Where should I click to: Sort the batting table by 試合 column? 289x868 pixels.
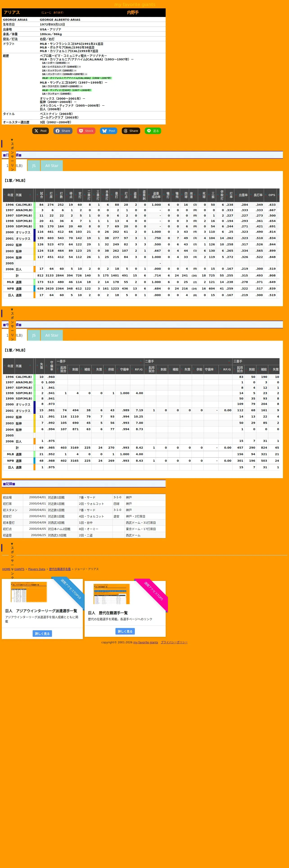pyautogui.click(x=40, y=195)
